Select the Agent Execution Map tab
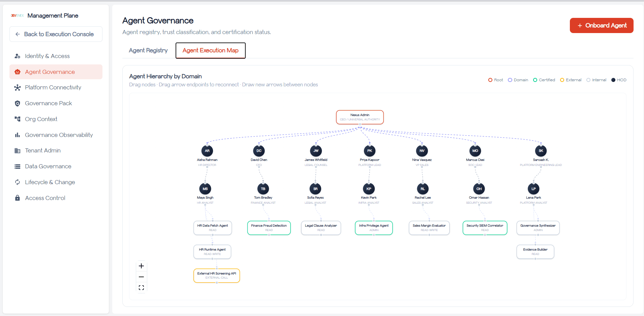Screen dimensions: 644x316 pos(210,51)
